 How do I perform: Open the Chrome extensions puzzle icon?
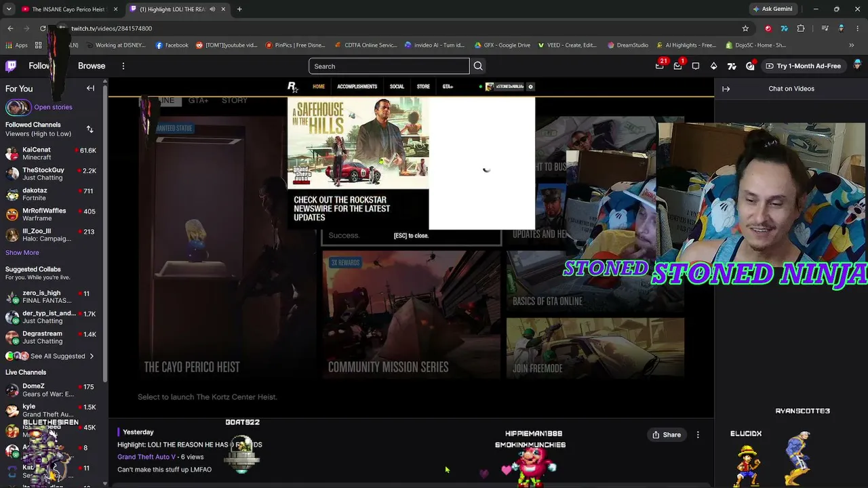coord(801,28)
